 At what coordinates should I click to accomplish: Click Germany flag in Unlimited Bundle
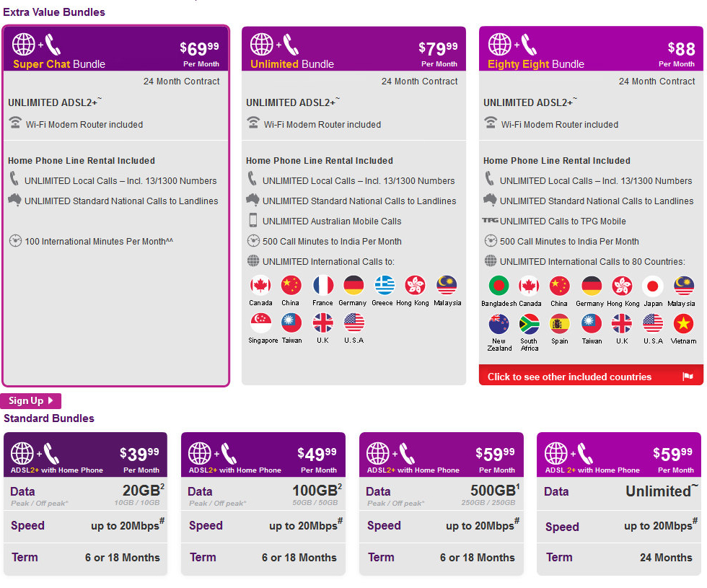click(x=353, y=286)
